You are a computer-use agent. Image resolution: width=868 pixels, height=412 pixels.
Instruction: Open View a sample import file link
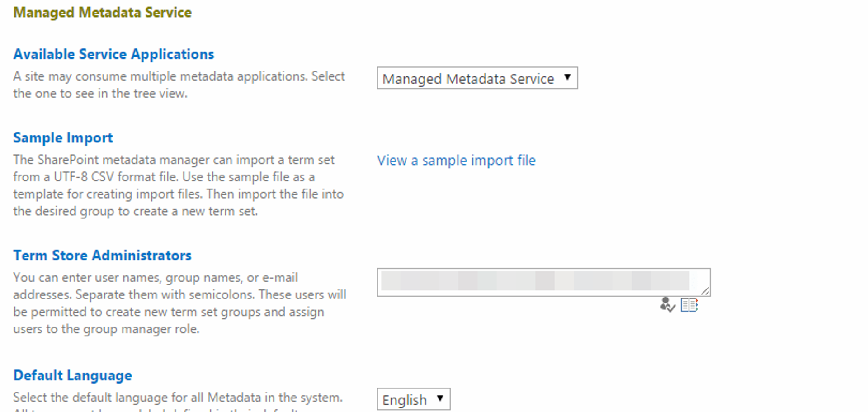(x=456, y=160)
